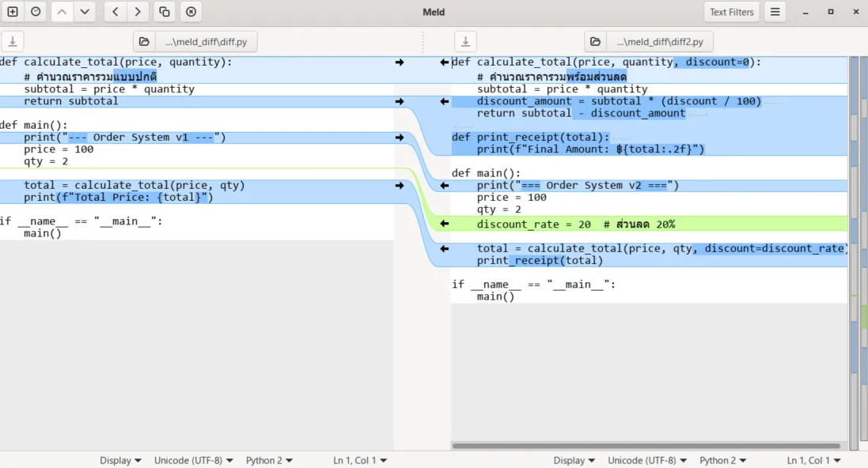Save the left file diff.py
The image size is (868, 468).
(x=13, y=41)
